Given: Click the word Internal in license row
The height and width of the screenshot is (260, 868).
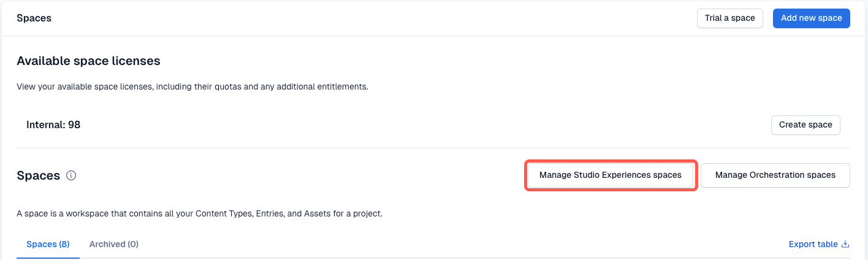Looking at the screenshot, I should pos(44,124).
